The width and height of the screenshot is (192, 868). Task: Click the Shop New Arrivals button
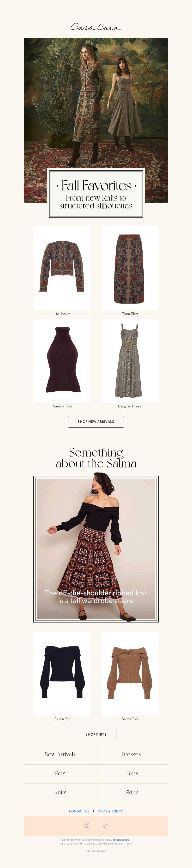tap(96, 422)
